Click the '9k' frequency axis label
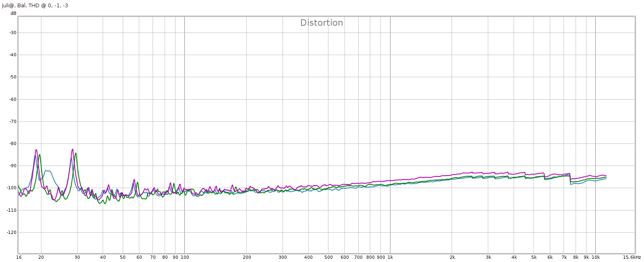The height and width of the screenshot is (262, 644). [586, 258]
